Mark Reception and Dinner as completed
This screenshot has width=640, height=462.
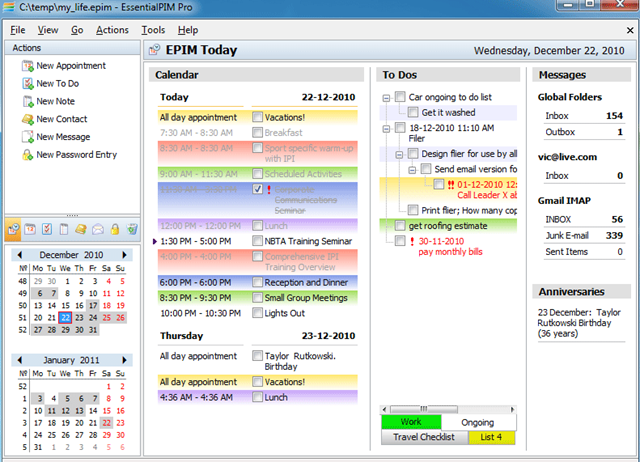[257, 282]
